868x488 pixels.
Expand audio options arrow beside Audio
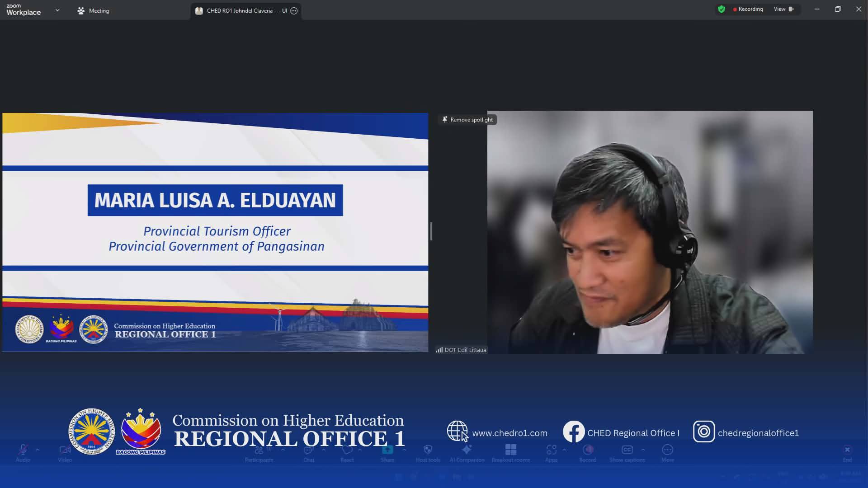[x=38, y=450]
